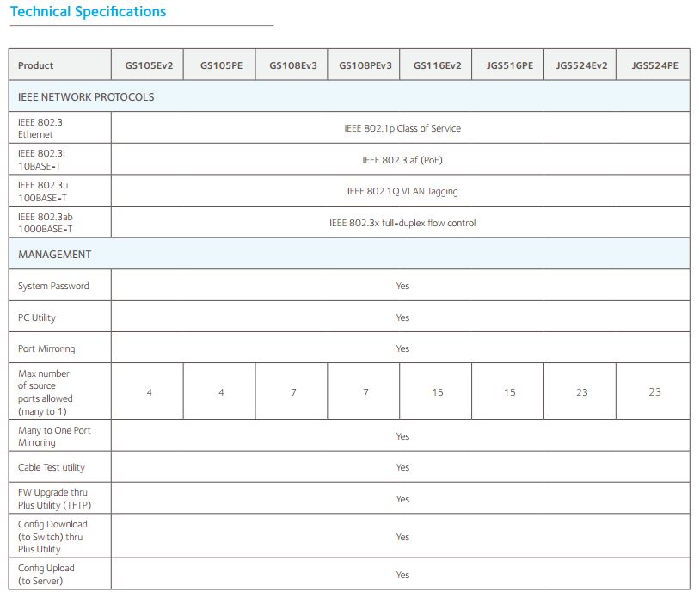The image size is (700, 598).
Task: Click the GS108Ev3 column header
Action: (x=292, y=65)
